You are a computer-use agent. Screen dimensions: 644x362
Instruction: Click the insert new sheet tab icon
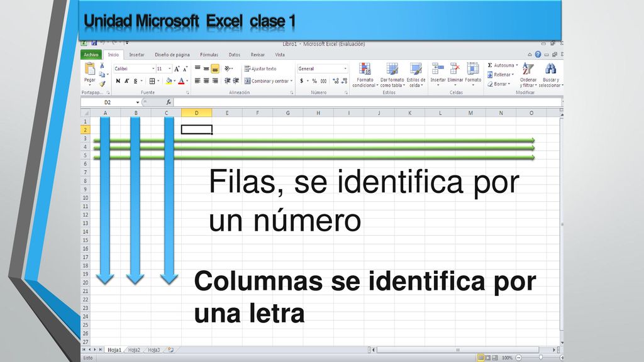[171, 349]
